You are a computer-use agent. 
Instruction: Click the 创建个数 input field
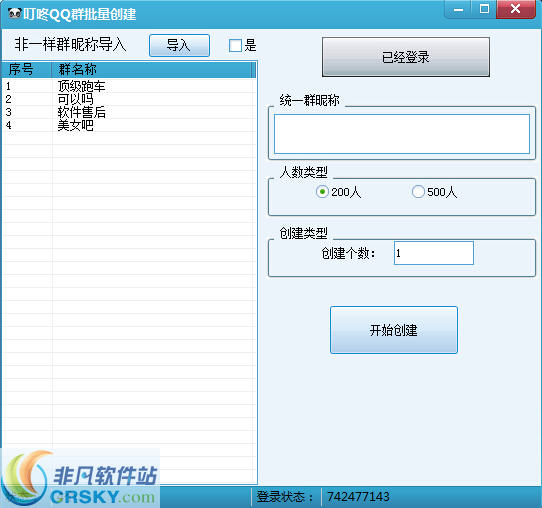click(433, 253)
